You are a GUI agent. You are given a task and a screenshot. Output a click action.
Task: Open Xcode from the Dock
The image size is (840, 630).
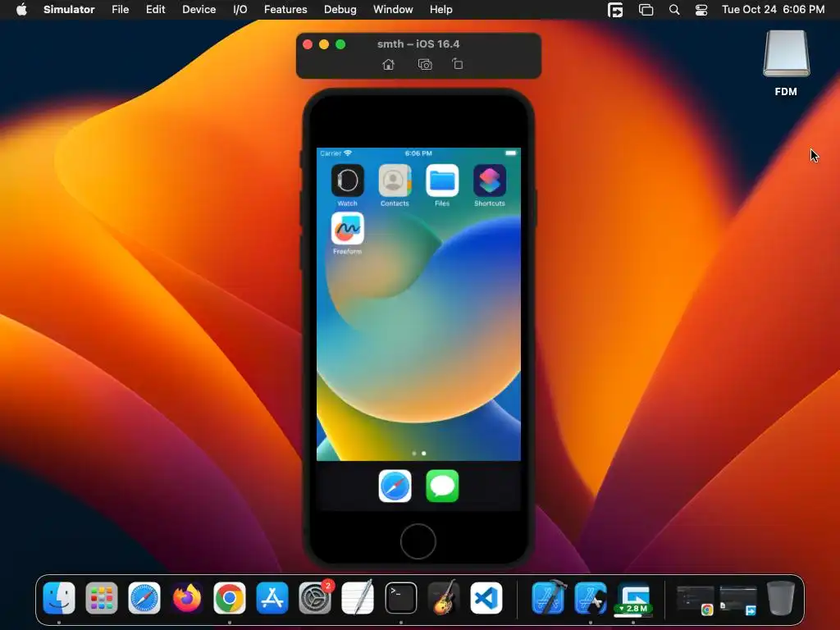[549, 597]
